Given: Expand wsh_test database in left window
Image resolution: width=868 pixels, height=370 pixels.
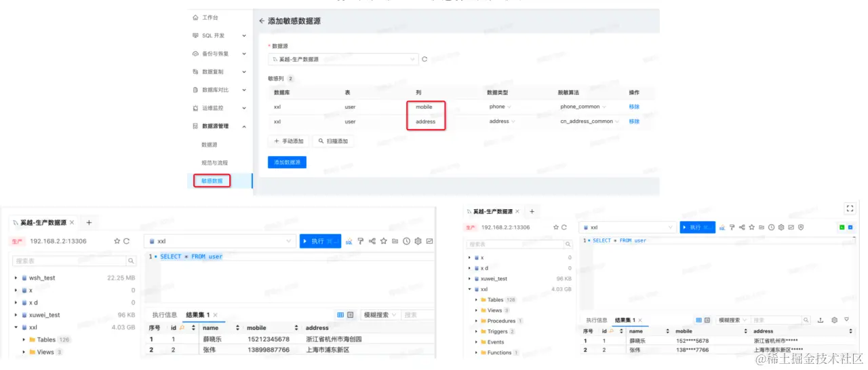Looking at the screenshot, I should click(x=17, y=278).
